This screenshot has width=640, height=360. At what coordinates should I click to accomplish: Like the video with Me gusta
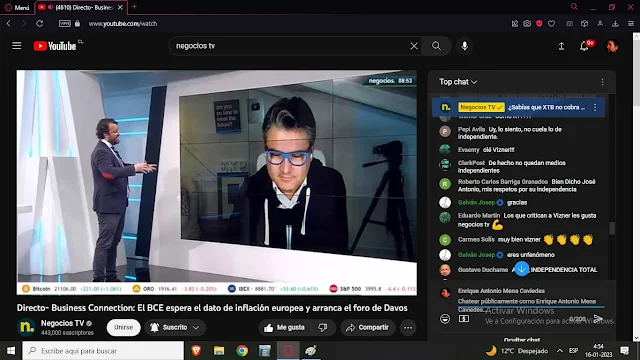[285, 327]
